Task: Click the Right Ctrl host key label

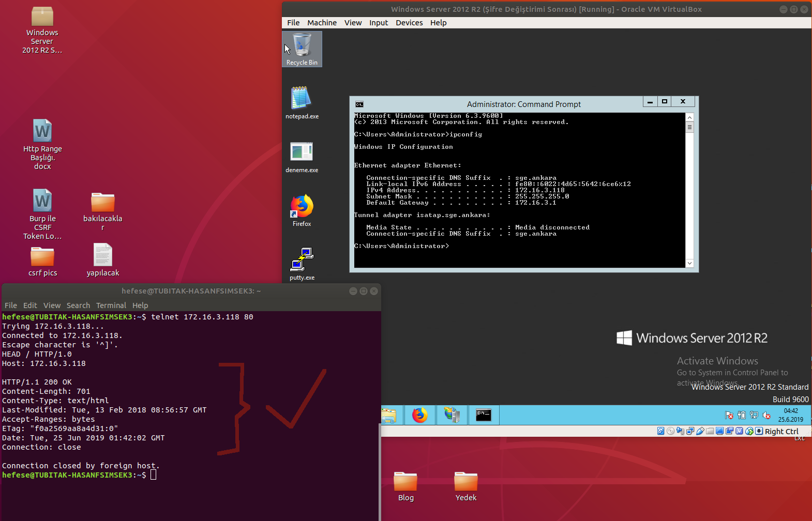Action: 781,432
